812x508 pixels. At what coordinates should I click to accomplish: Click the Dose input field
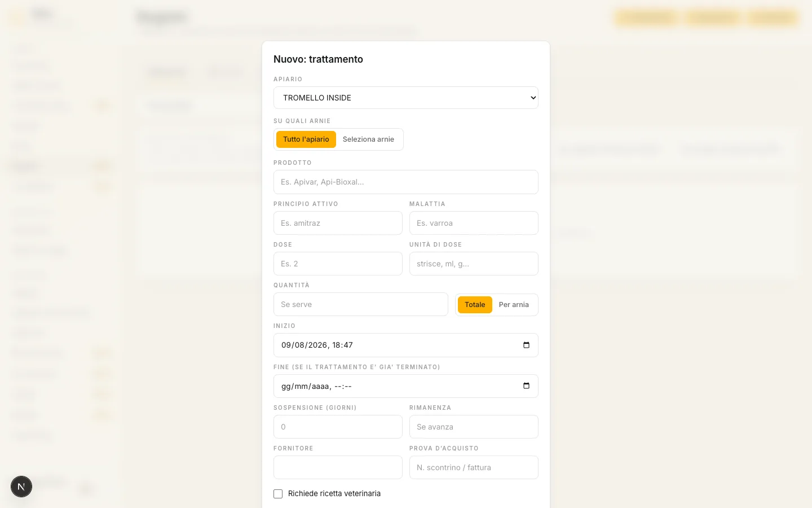(x=338, y=264)
